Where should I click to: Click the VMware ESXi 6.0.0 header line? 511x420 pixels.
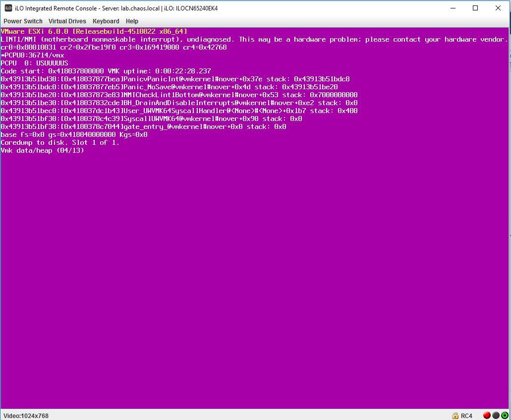tap(94, 31)
